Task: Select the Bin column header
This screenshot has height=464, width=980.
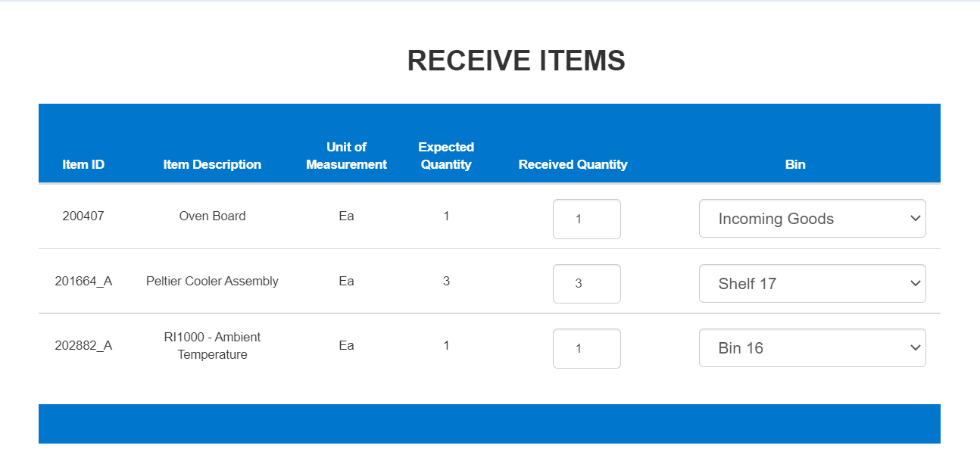Action: tap(795, 164)
